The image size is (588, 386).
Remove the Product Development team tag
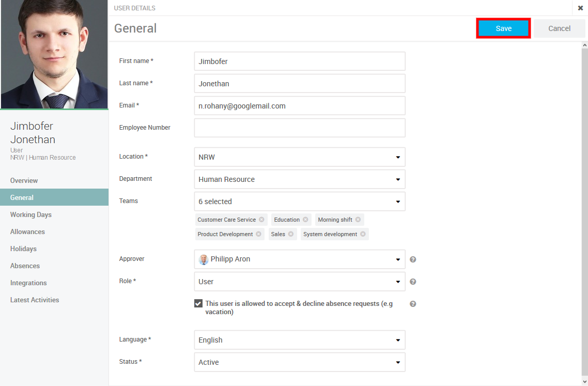[x=258, y=234]
